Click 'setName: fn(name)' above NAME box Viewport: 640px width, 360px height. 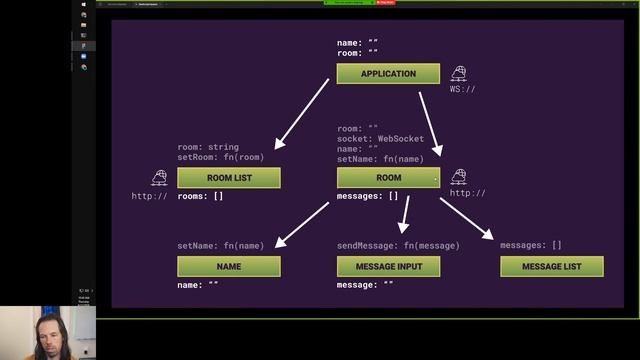[x=221, y=246]
